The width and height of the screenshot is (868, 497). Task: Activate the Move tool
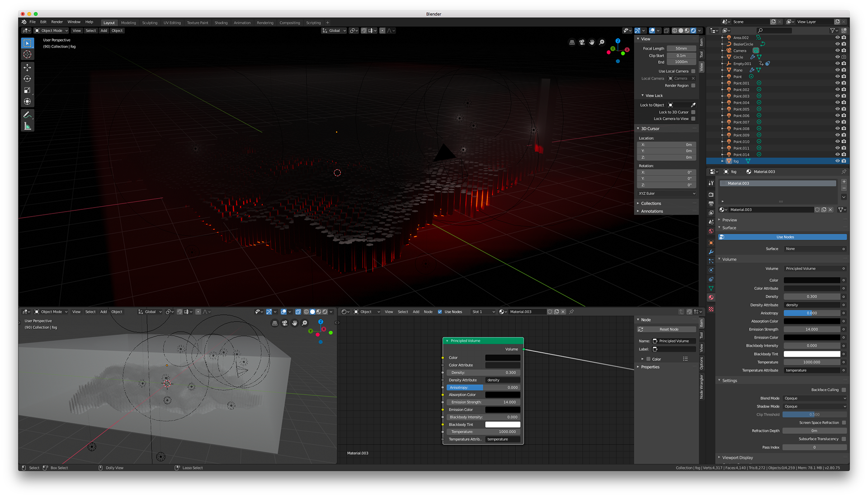pos(28,67)
